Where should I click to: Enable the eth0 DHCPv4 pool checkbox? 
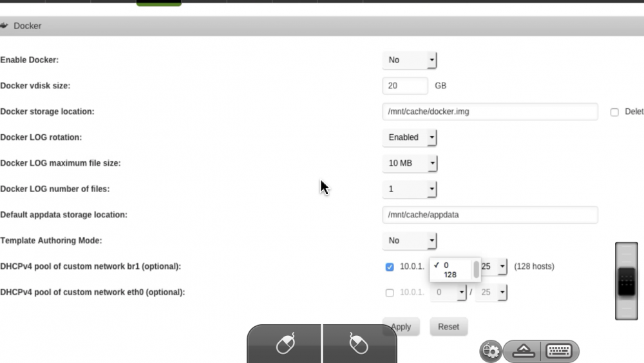tap(390, 293)
